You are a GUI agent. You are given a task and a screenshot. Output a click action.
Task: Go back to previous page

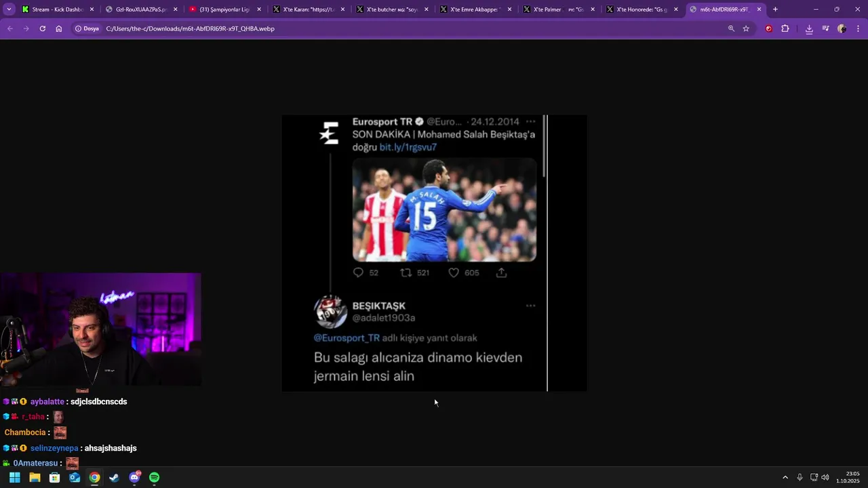coord(9,28)
